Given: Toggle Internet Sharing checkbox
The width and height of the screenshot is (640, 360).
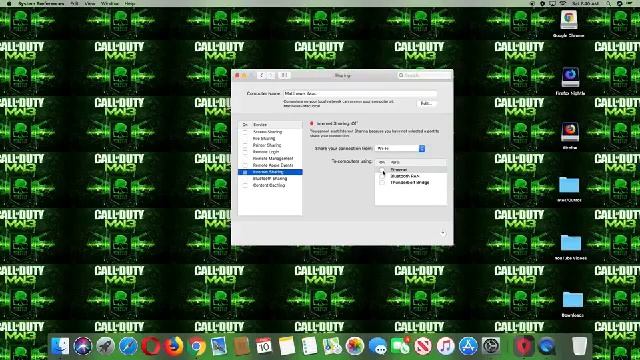Looking at the screenshot, I should coord(245,172).
